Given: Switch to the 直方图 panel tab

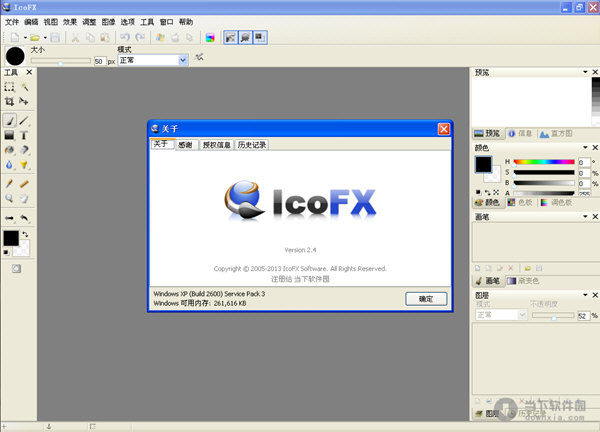Looking at the screenshot, I should pyautogui.click(x=556, y=134).
